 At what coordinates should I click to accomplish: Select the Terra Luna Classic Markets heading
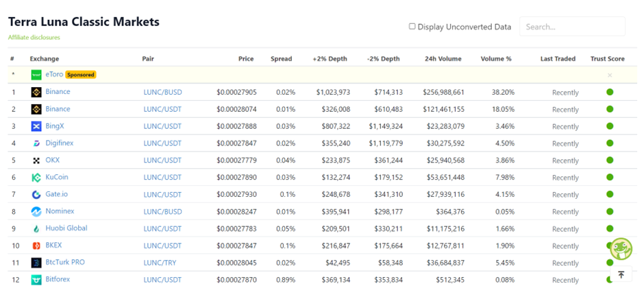tap(84, 22)
